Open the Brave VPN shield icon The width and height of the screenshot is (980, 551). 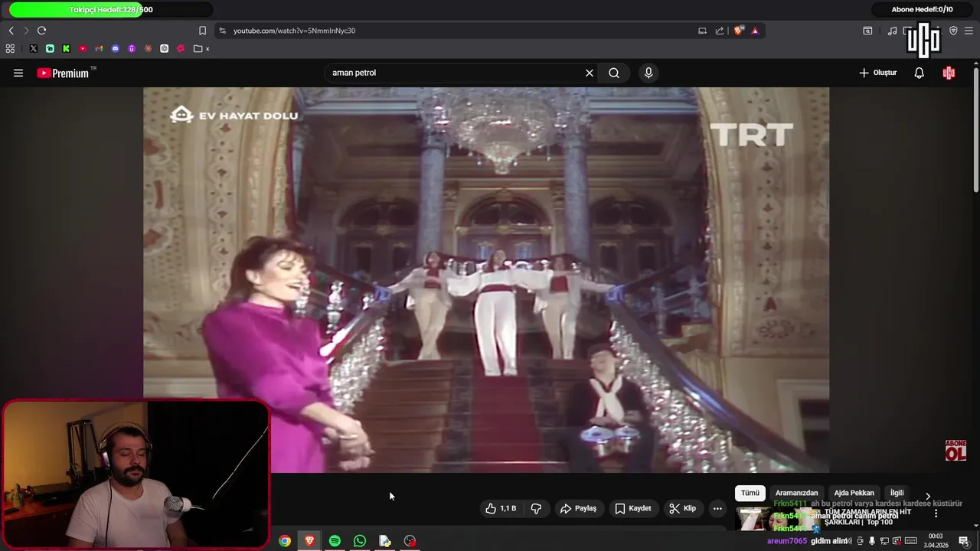[953, 31]
